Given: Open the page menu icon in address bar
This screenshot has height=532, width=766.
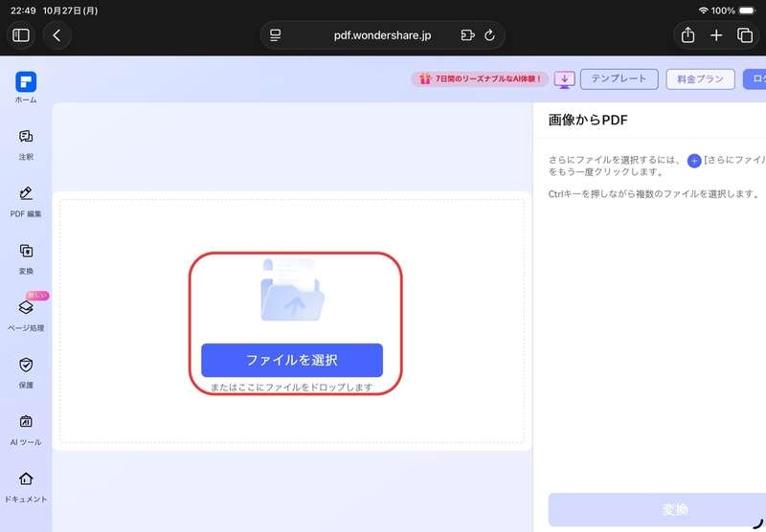Looking at the screenshot, I should pos(276,35).
